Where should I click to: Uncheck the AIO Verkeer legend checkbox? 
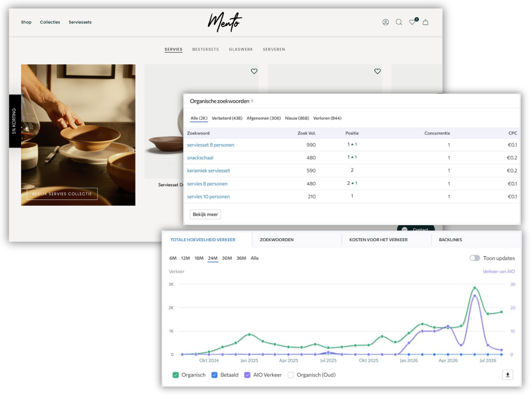pyautogui.click(x=247, y=375)
